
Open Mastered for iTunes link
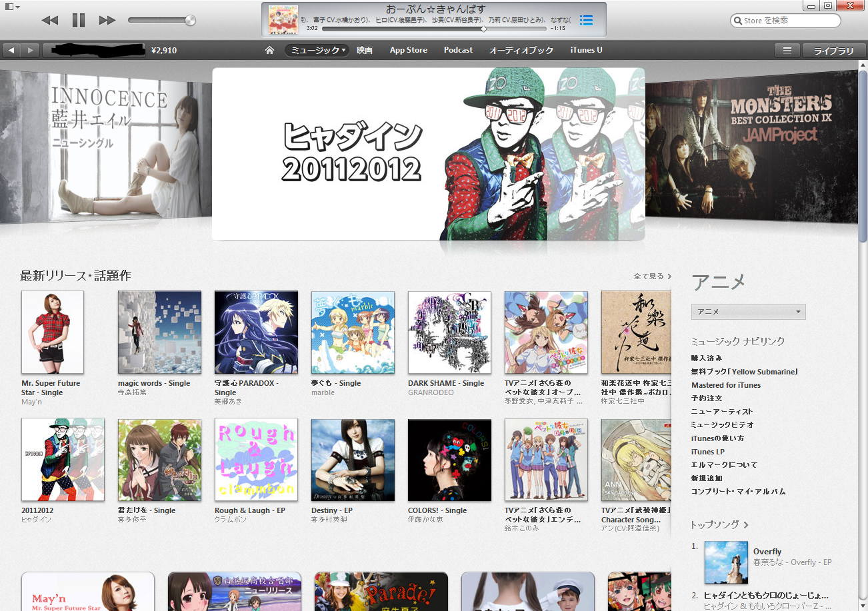pyautogui.click(x=726, y=384)
